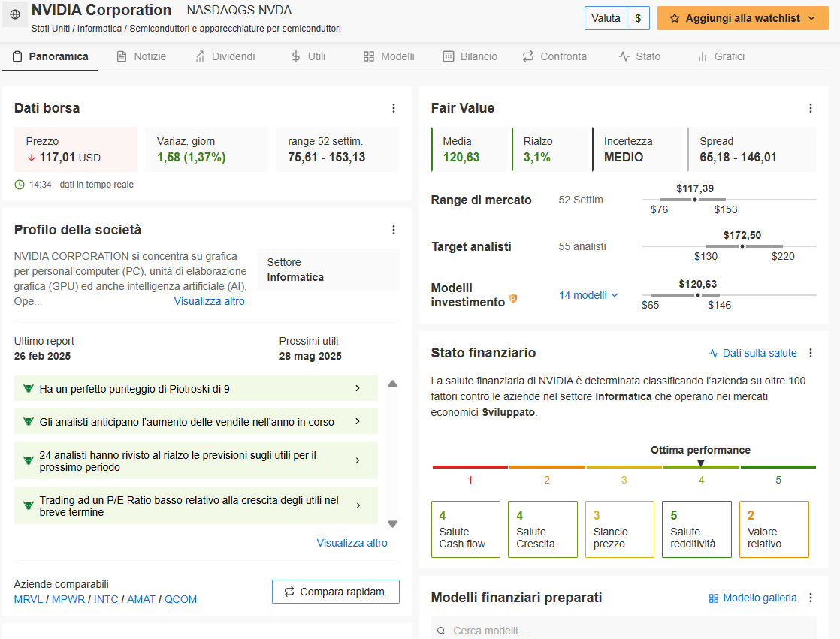This screenshot has width=840, height=639.
Task: Click the Modelli investimento slider marker
Action: 697,295
